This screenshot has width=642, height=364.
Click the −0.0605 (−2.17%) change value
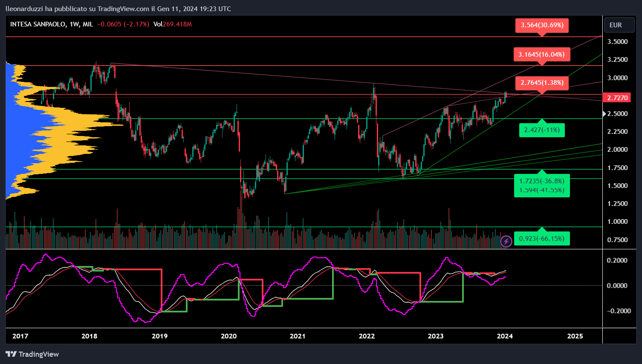click(123, 24)
